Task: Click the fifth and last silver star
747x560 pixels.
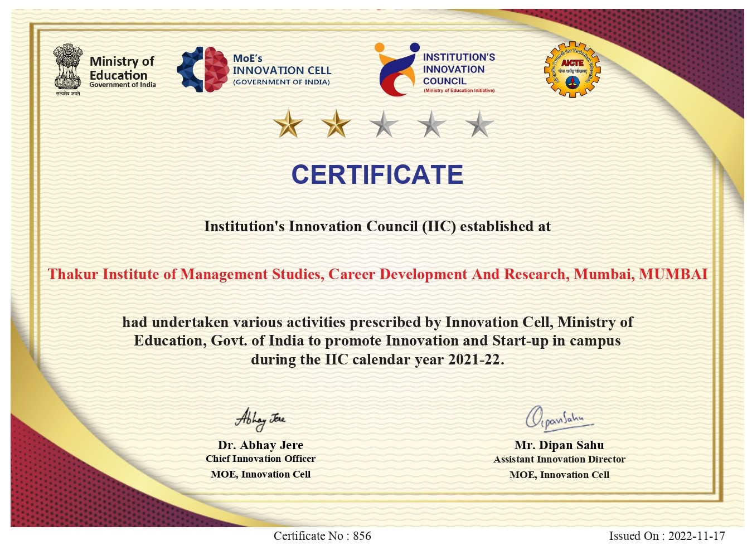Action: tap(479, 124)
